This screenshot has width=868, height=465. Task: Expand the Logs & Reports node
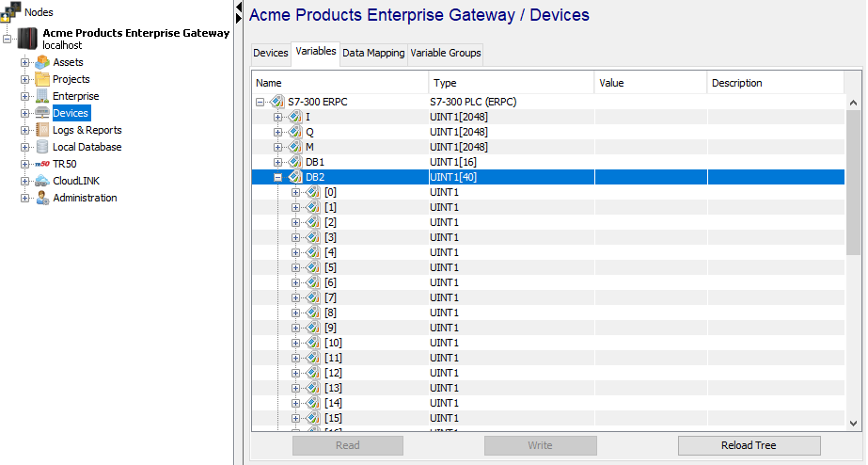pyautogui.click(x=24, y=130)
